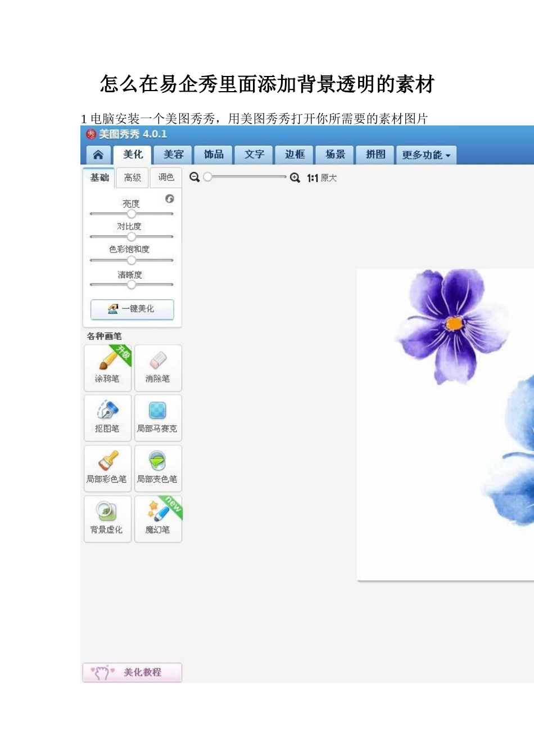Image resolution: width=534 pixels, height=756 pixels.
Task: Open the 拼图 tab
Action: click(375, 155)
